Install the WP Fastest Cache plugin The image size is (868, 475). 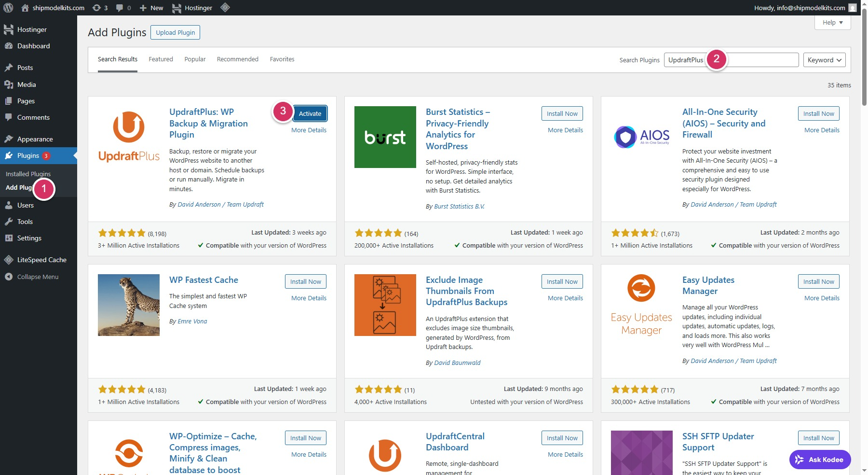pyautogui.click(x=305, y=281)
